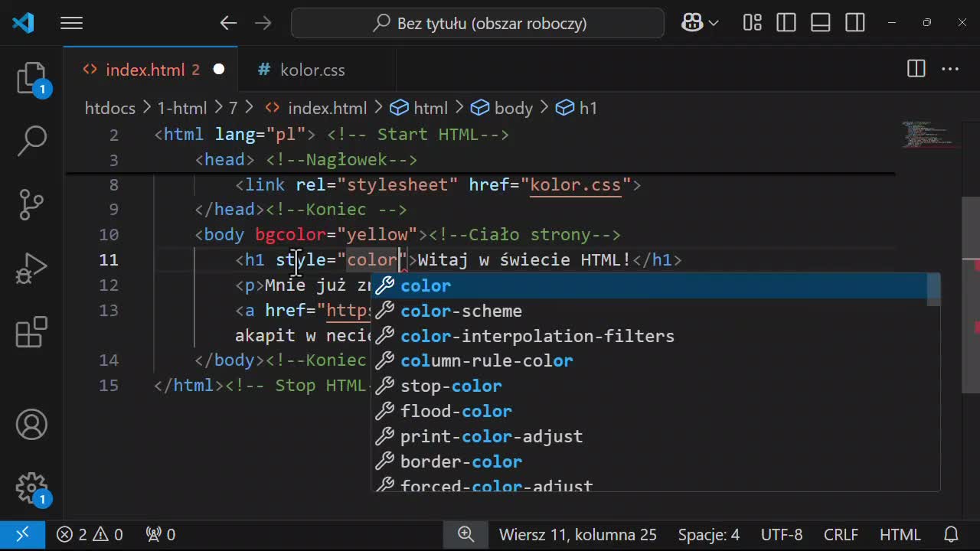Click line number 11 in gutter
980x551 pixels.
tap(109, 259)
